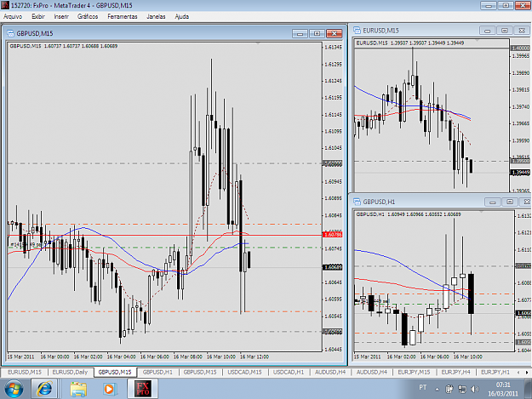Click the 16 Mar 06:00 label in GBPUSD,H1 chart
This screenshot has height=399, width=532.
point(434,356)
